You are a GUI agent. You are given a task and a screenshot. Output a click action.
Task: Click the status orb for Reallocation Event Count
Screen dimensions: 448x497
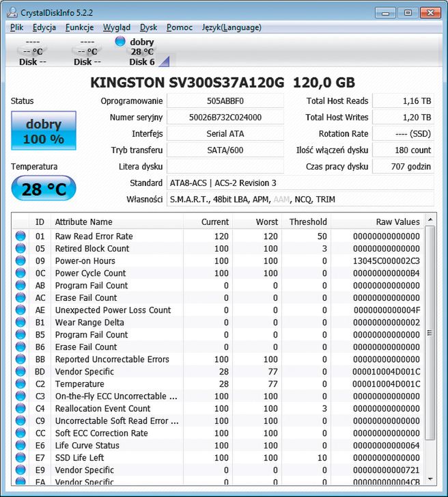20,408
